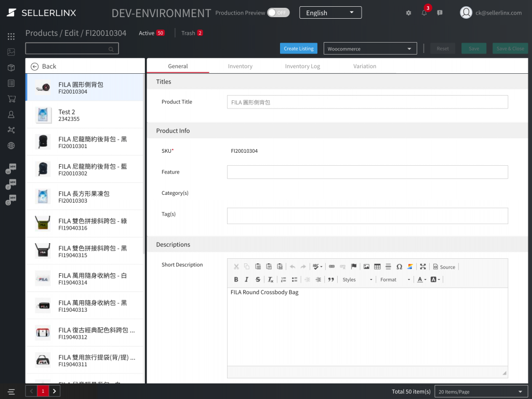Paste from Word icon
This screenshot has width=532, height=399.
(280, 267)
